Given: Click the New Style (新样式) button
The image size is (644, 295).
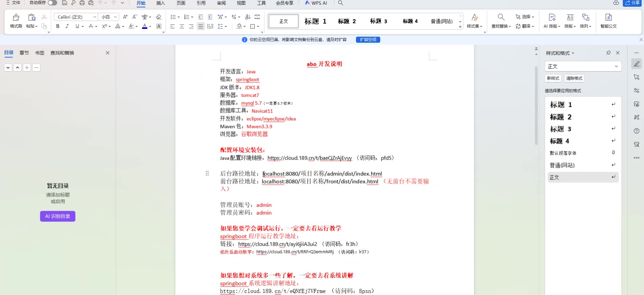Looking at the screenshot, I should [553, 78].
